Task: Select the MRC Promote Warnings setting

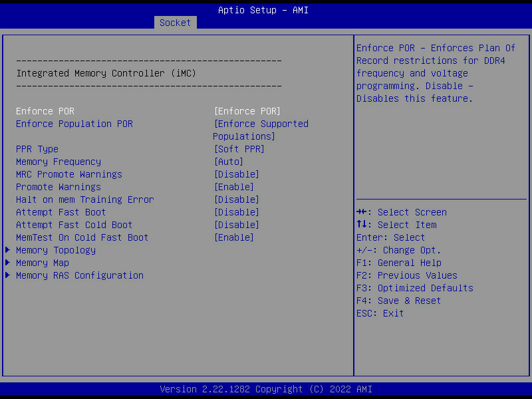Action: tap(69, 174)
